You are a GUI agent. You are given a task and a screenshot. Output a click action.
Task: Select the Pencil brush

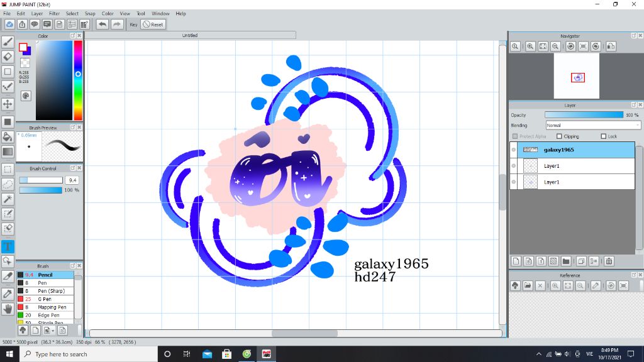click(45, 275)
